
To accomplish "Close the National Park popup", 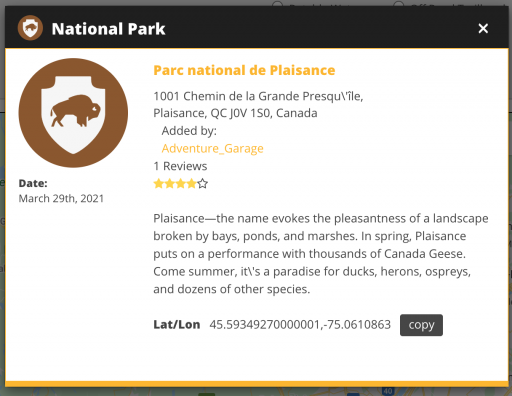I will [483, 28].
